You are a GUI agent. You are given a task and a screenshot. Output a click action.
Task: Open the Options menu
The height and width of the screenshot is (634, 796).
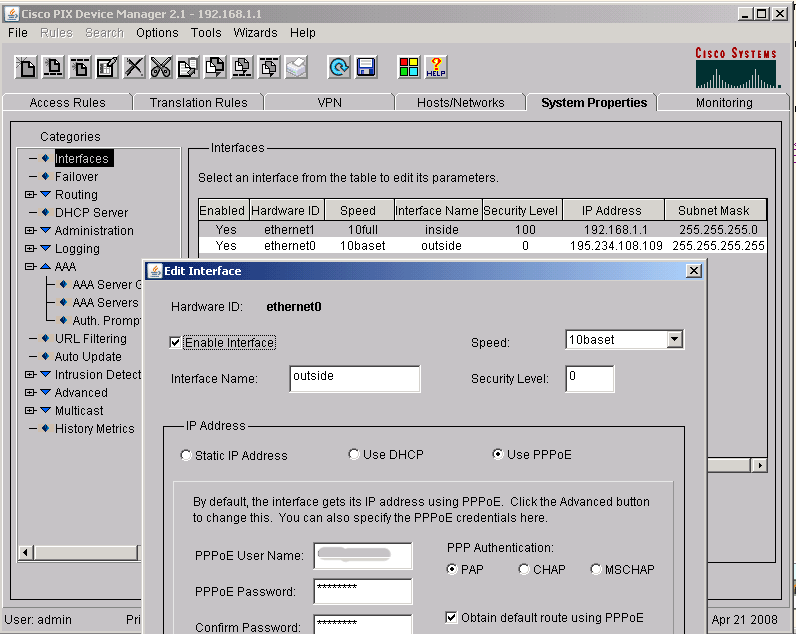(x=157, y=33)
